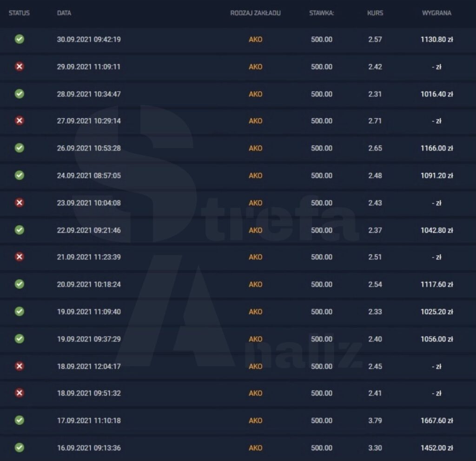Click the winnings amount 1025.20 zł

pos(437,312)
